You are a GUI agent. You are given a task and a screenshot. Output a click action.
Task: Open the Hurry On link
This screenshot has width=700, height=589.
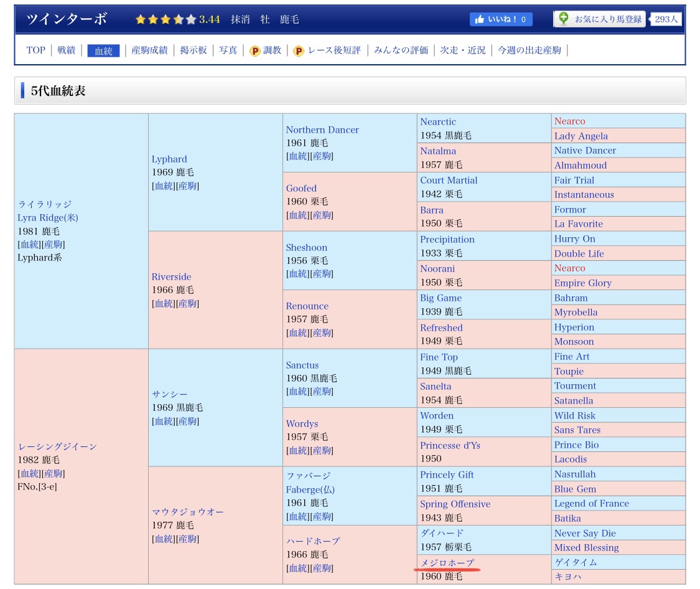pyautogui.click(x=574, y=239)
